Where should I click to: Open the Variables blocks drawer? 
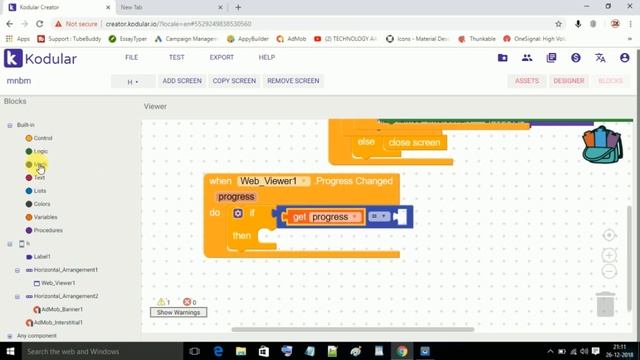[41, 217]
